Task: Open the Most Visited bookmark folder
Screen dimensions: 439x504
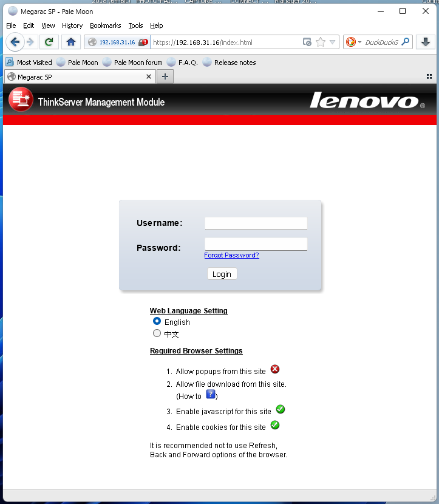Action: pos(29,63)
